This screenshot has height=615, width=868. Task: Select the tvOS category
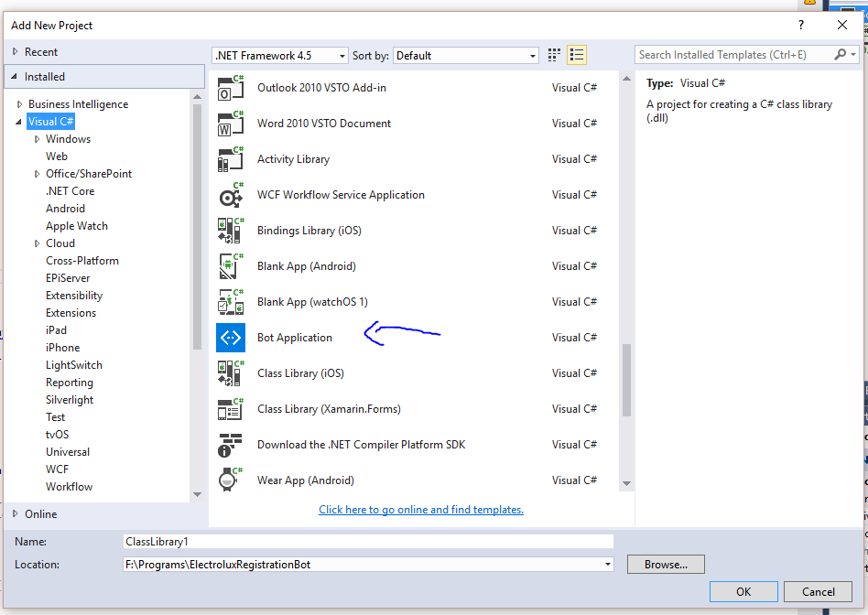click(x=57, y=435)
